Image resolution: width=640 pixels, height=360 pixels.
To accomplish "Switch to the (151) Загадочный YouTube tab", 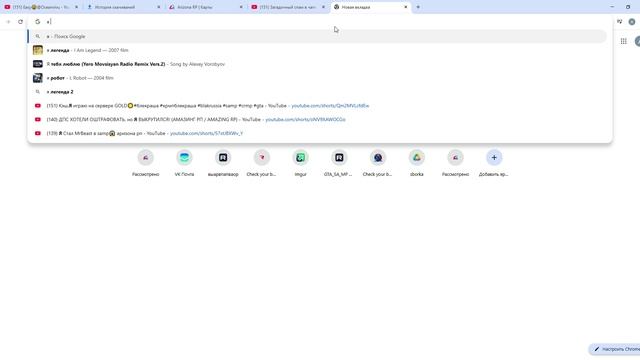I will tap(288, 7).
